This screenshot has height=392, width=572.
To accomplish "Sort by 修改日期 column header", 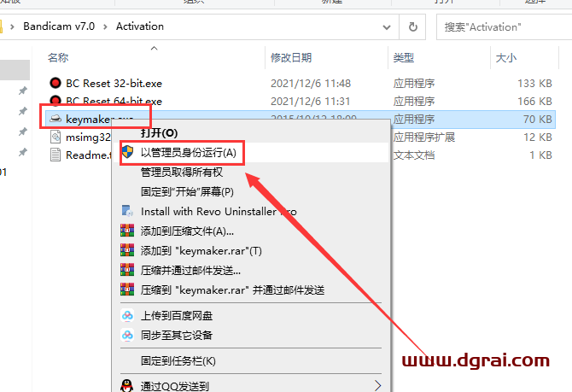I will point(291,58).
